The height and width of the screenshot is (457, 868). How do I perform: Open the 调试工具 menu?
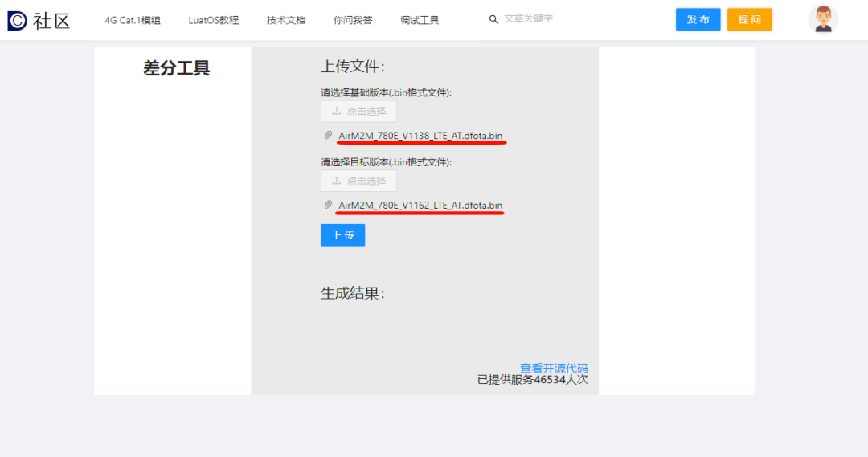(420, 20)
